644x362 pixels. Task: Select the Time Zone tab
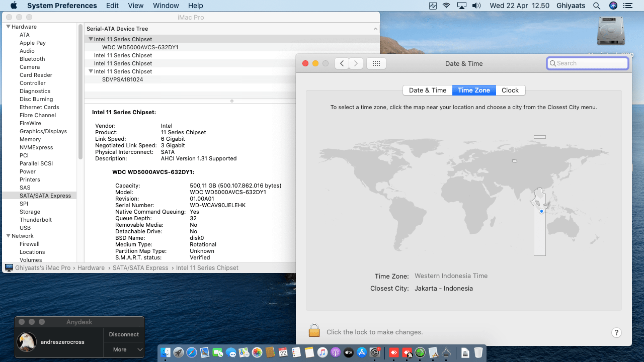[474, 90]
